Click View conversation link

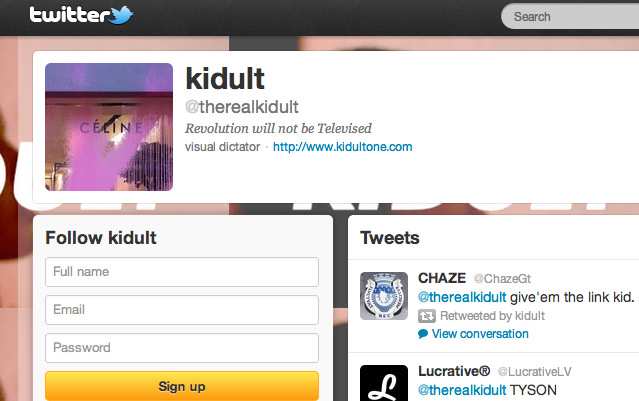pos(480,334)
